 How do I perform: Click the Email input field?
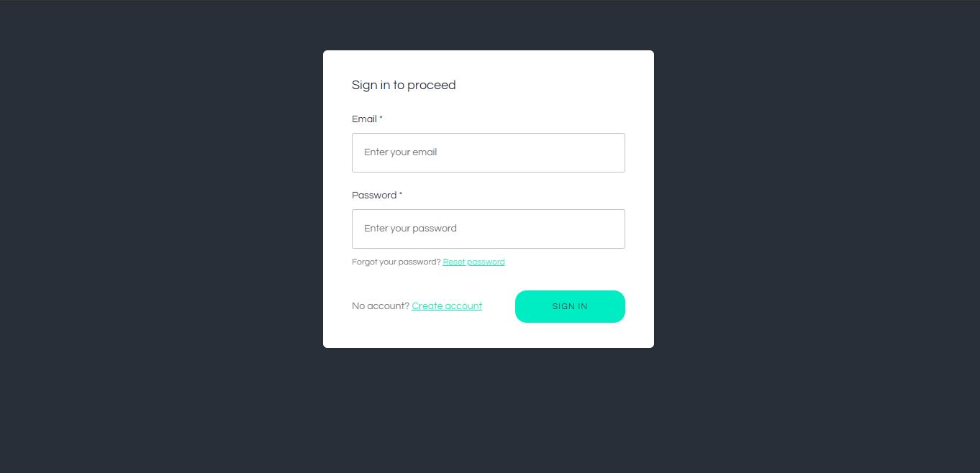pyautogui.click(x=488, y=152)
